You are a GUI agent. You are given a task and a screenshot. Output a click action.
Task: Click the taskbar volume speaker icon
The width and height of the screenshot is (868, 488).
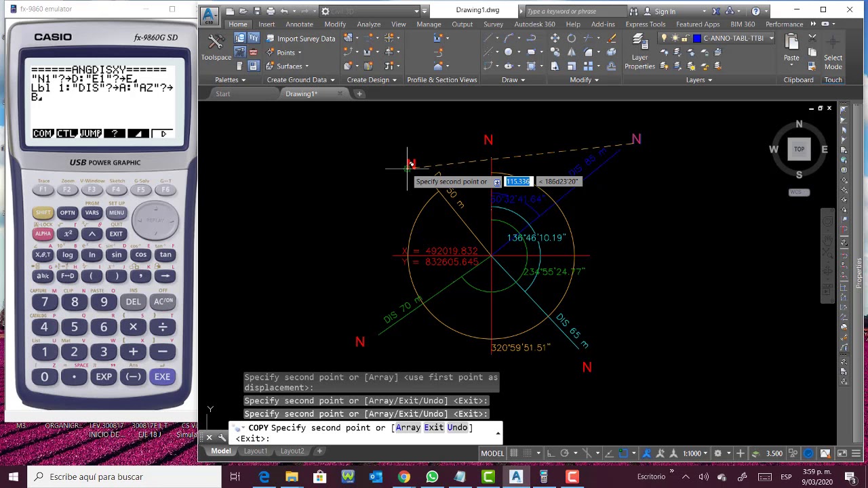(704, 476)
